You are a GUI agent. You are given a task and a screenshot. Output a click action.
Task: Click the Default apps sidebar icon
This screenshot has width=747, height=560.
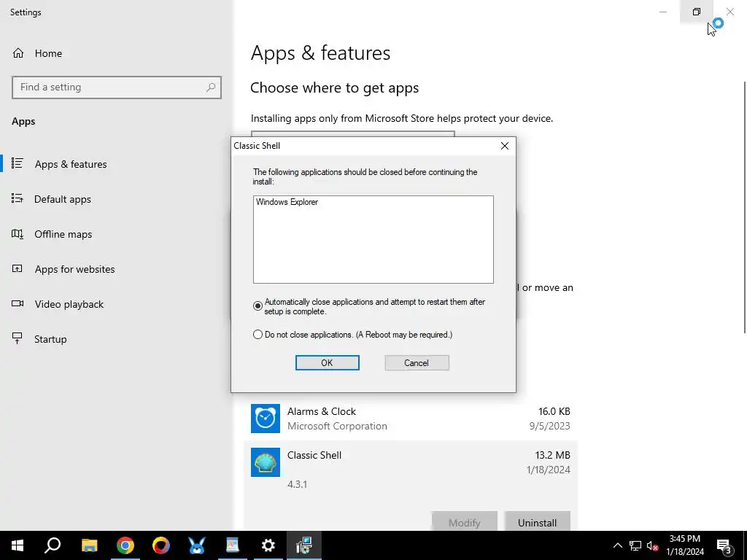click(x=18, y=198)
